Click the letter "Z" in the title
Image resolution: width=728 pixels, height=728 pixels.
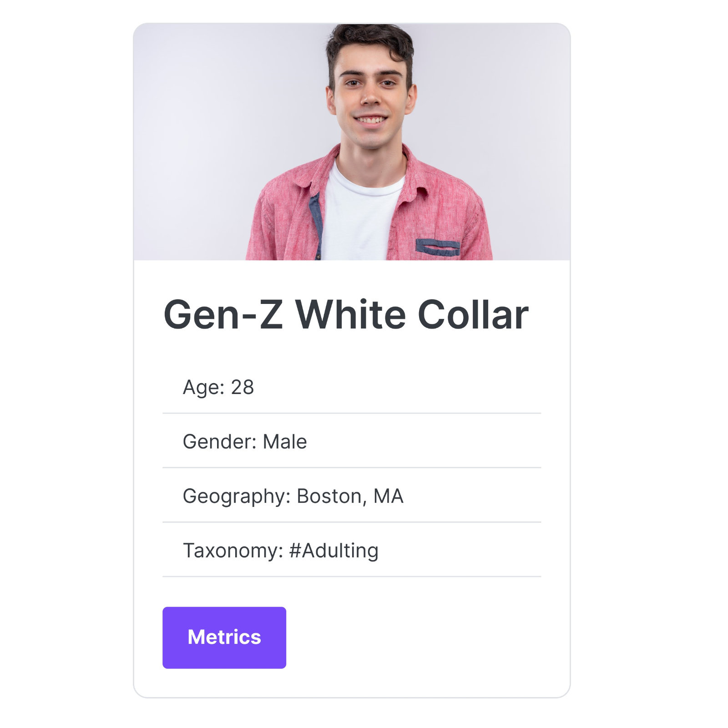click(x=271, y=315)
